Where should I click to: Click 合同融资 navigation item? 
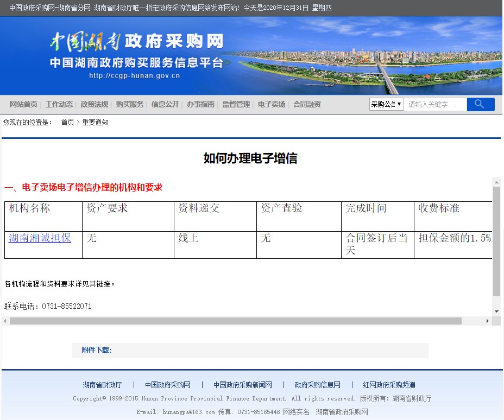click(x=307, y=104)
